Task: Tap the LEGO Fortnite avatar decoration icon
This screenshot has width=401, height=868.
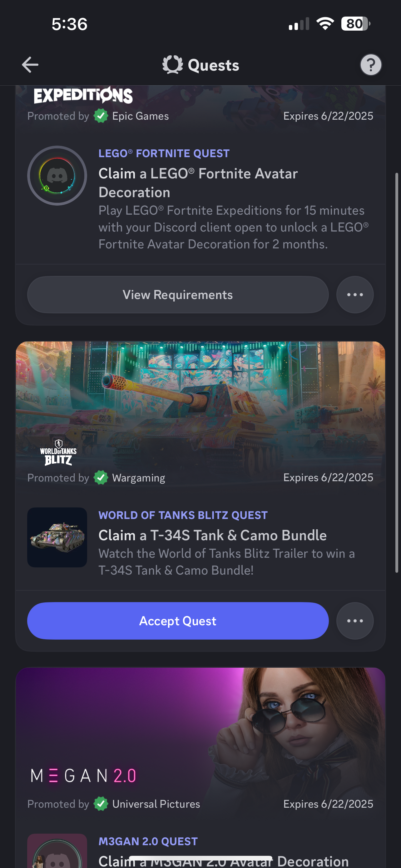Action: pos(57,176)
